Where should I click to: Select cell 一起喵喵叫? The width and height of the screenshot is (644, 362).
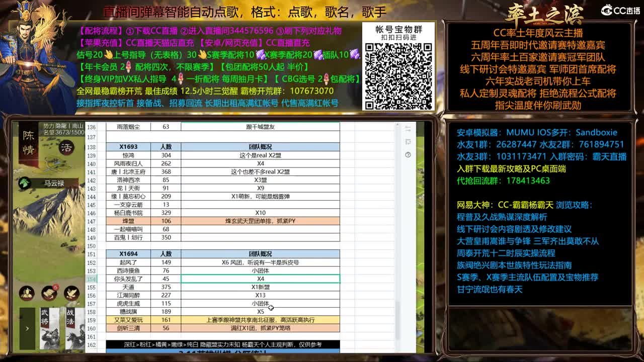point(128,229)
